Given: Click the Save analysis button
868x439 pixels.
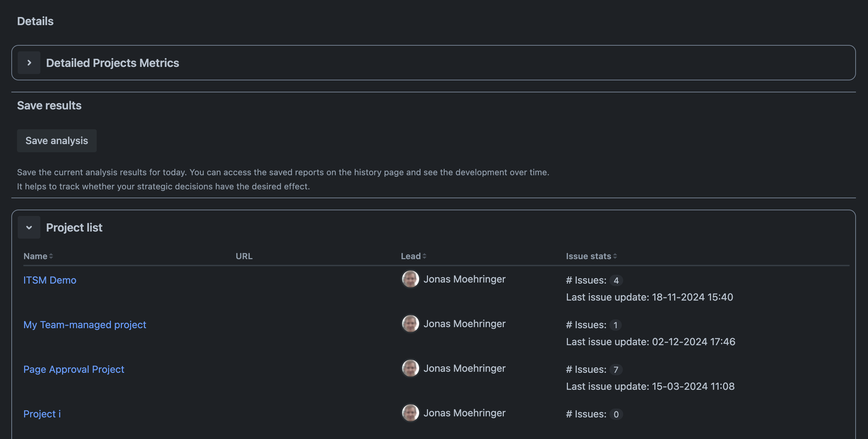Looking at the screenshot, I should 57,141.
